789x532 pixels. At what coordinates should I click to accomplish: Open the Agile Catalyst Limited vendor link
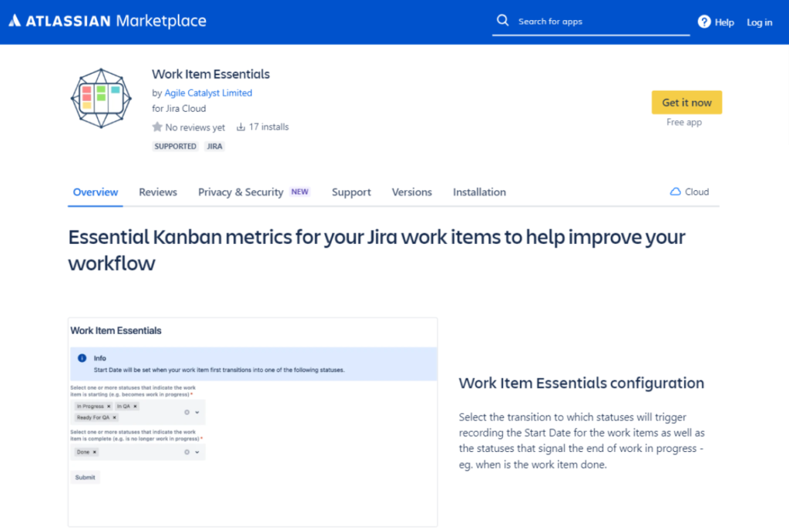pyautogui.click(x=208, y=92)
